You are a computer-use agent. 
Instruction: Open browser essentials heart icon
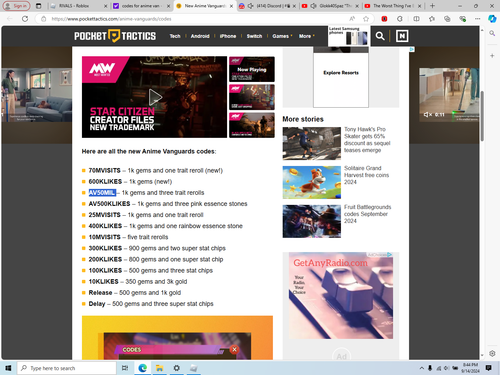coord(462,19)
